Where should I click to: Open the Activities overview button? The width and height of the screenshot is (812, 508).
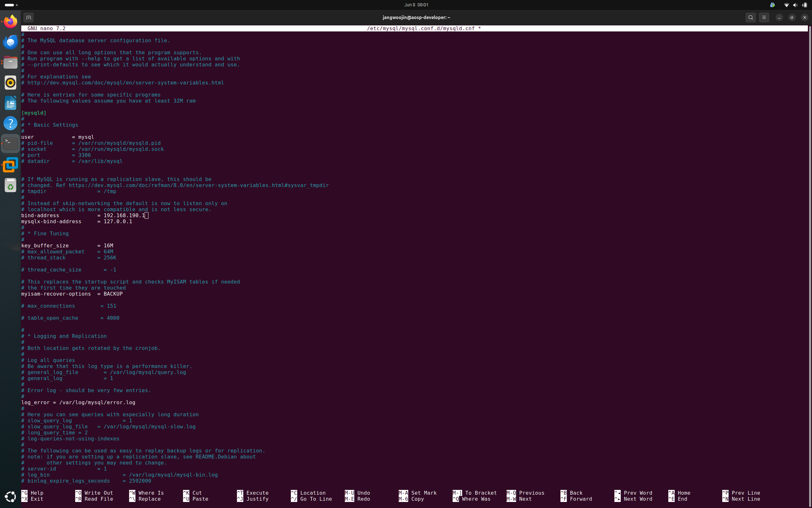[11, 5]
